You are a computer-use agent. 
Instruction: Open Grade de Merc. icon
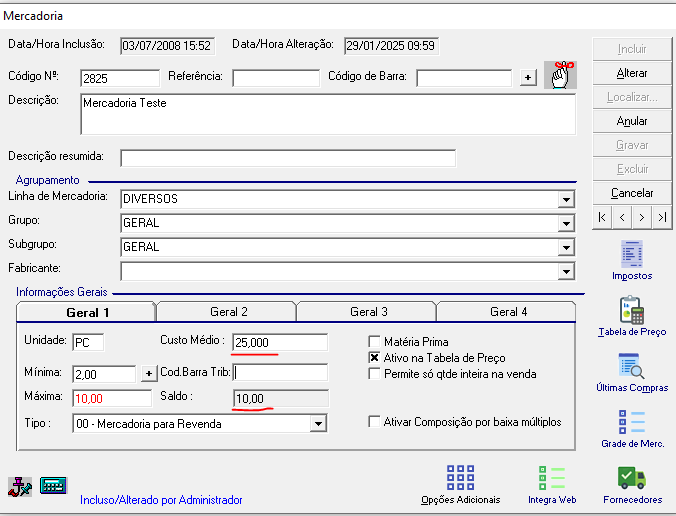click(x=632, y=422)
